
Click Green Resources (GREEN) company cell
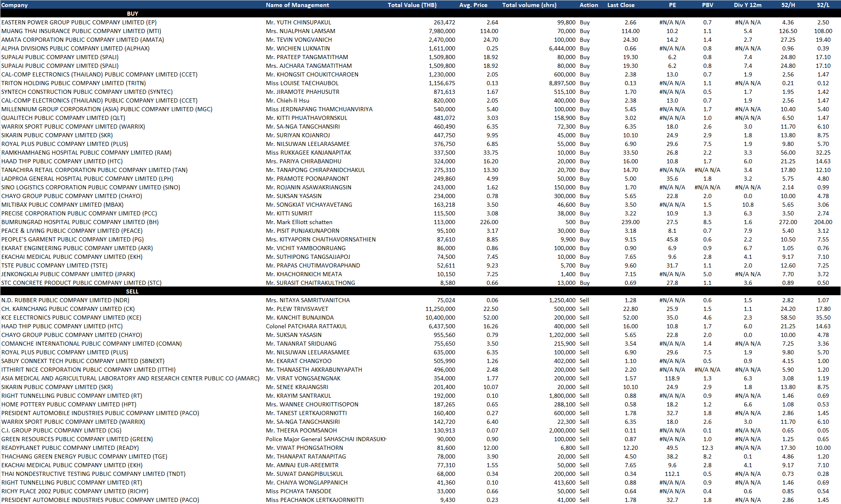pyautogui.click(x=77, y=439)
